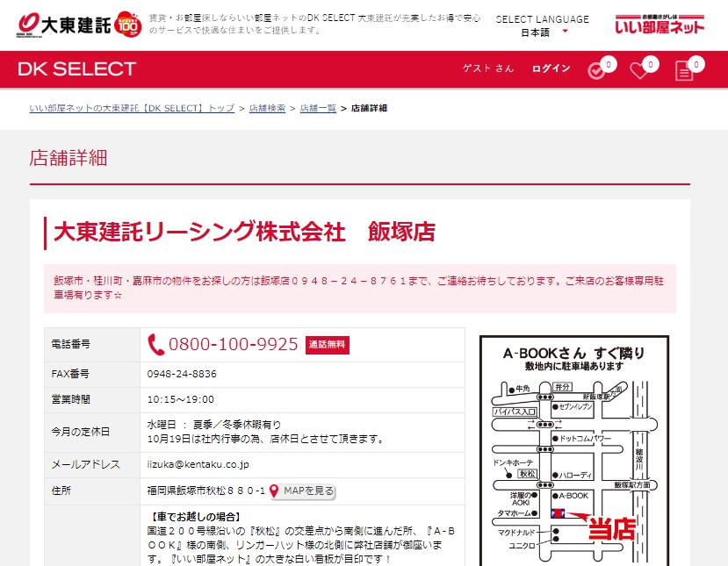Click the 通話無料 red badge
728x566 pixels.
coord(328,345)
